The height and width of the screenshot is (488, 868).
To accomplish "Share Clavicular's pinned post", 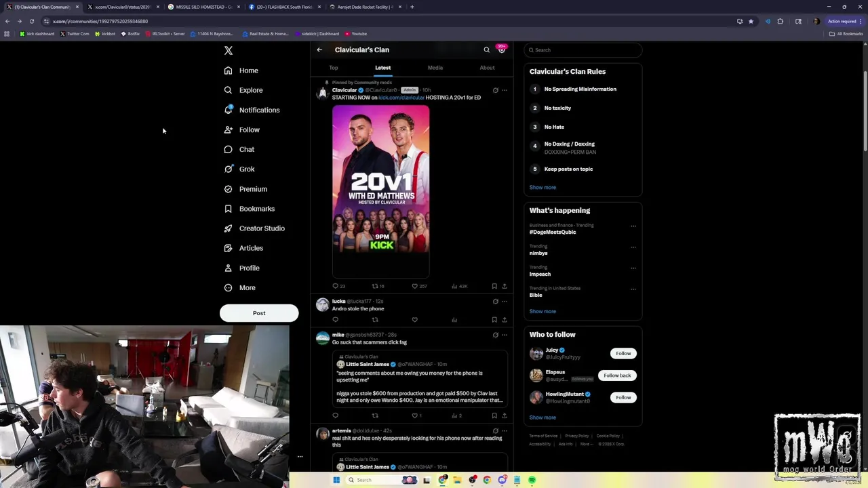I will point(504,286).
